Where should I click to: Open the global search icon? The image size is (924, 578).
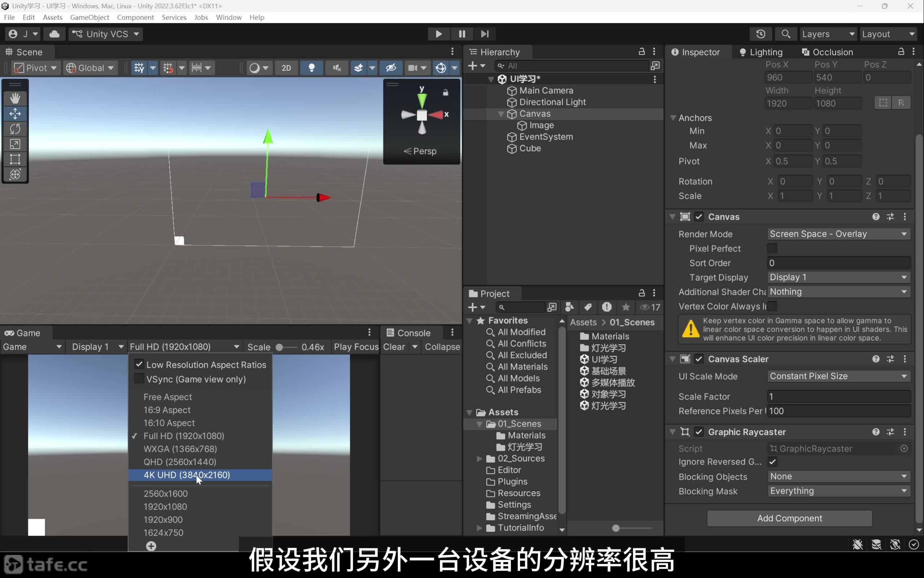[785, 34]
